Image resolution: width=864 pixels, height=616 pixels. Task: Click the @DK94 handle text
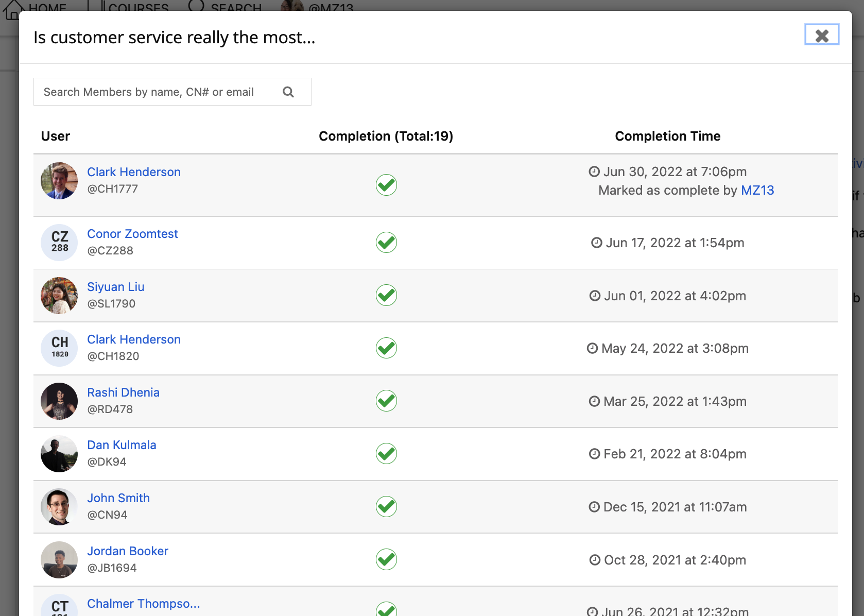click(x=107, y=461)
